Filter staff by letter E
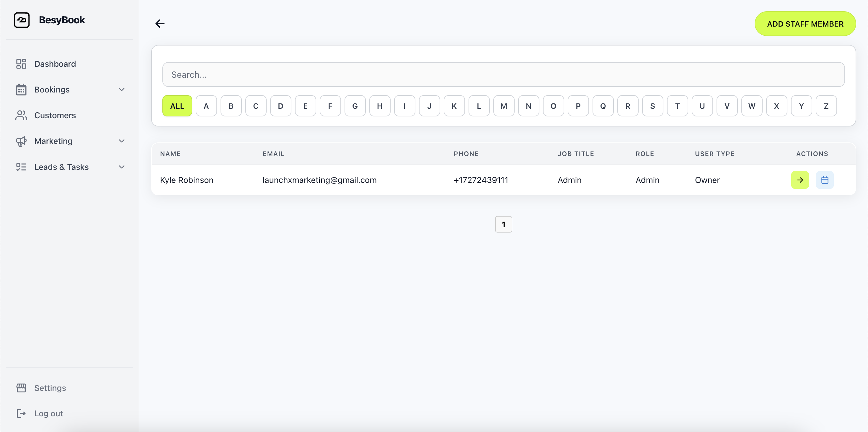The width and height of the screenshot is (868, 432). pyautogui.click(x=305, y=106)
